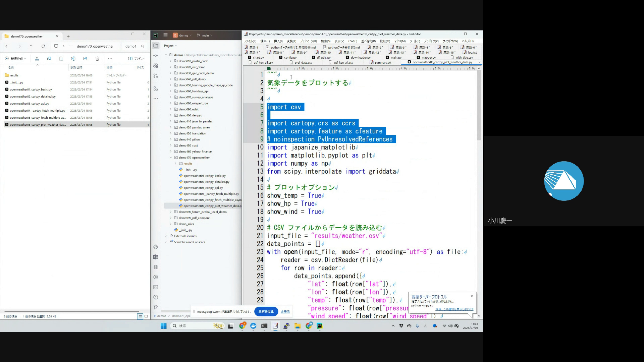Screen dimensions: 644x362
Task: Click the Explorer Refresh icon
Action: coord(43,46)
